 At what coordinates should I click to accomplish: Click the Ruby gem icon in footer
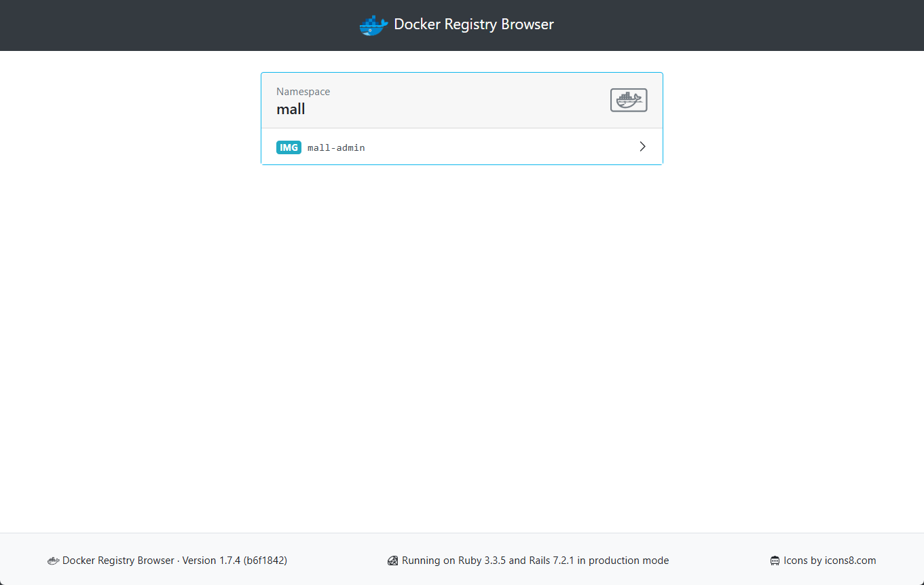(x=392, y=561)
